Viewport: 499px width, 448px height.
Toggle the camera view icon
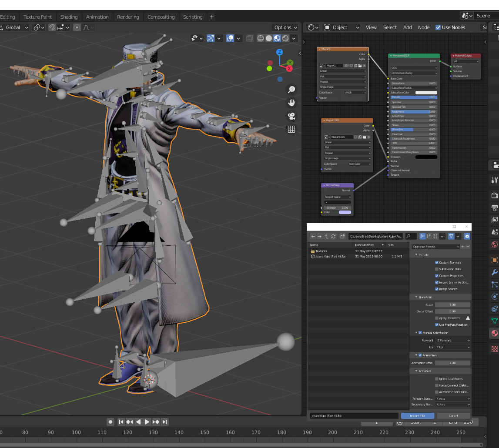click(x=291, y=116)
